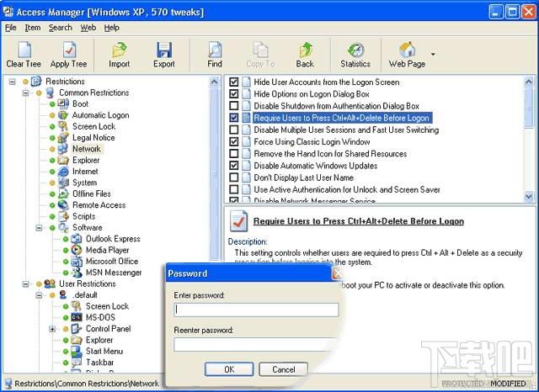Select the Taskbar tree icon

click(x=77, y=363)
